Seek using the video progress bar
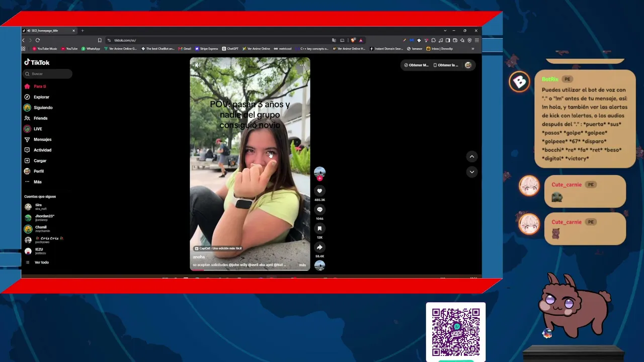The image size is (644, 362). (250, 270)
